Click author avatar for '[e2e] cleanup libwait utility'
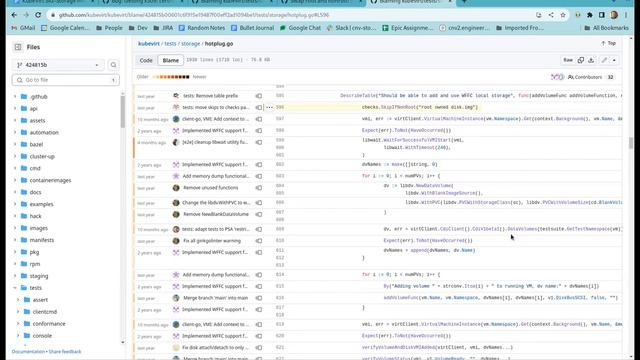640x360 pixels. [x=176, y=142]
